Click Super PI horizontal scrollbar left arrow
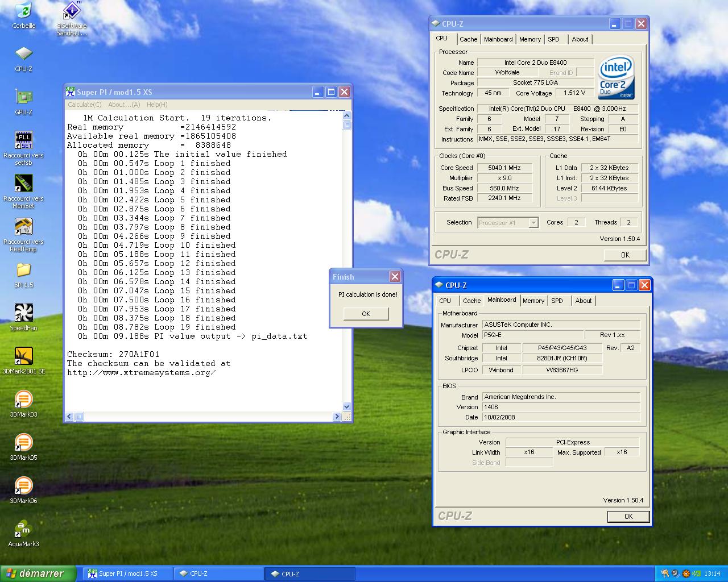 point(69,417)
